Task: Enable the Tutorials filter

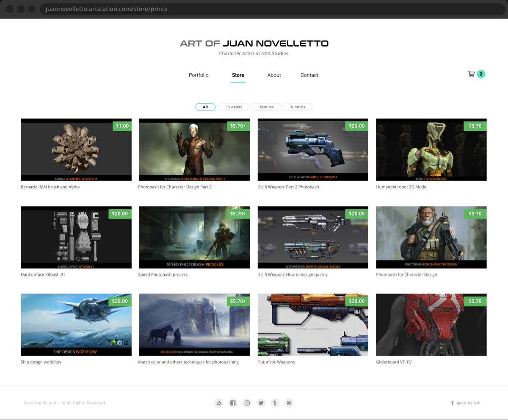Action: point(298,107)
